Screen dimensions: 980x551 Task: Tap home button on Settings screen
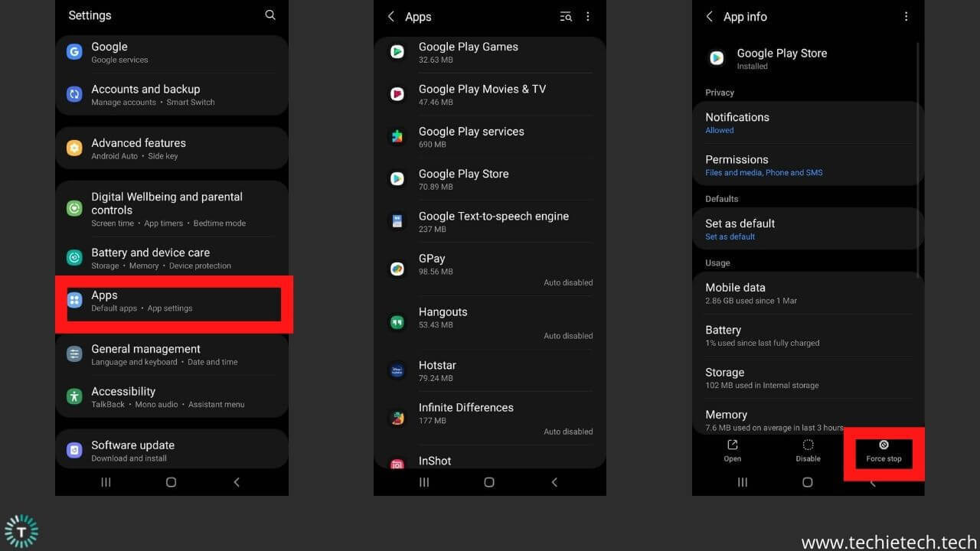point(171,482)
